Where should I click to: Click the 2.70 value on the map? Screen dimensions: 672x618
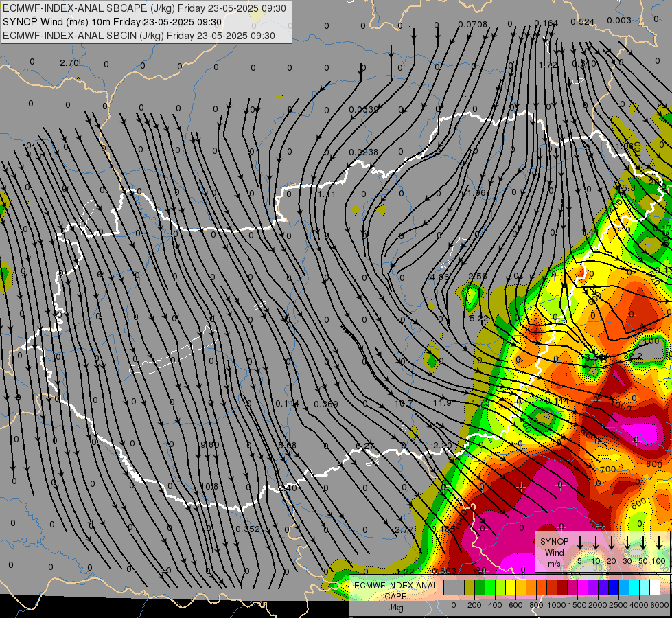(69, 63)
